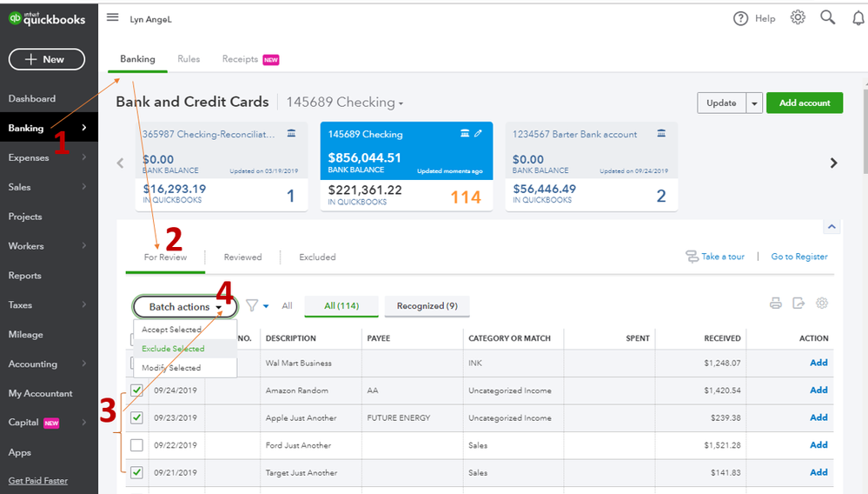This screenshot has width=868, height=494.
Task: Open the filter dropdown arrow
Action: click(266, 306)
